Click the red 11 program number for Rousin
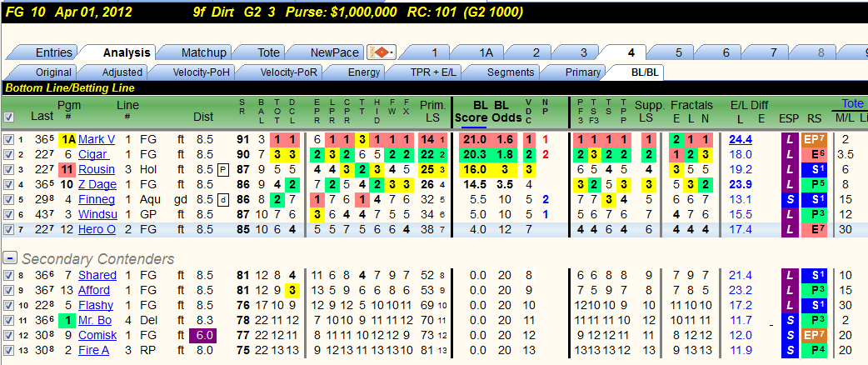This screenshot has height=365, width=868. (67, 169)
